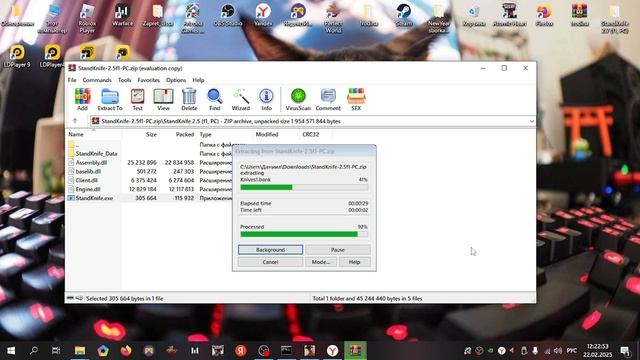Open File Explorer from the taskbar
Screen dimensions: 640x360
(80, 350)
